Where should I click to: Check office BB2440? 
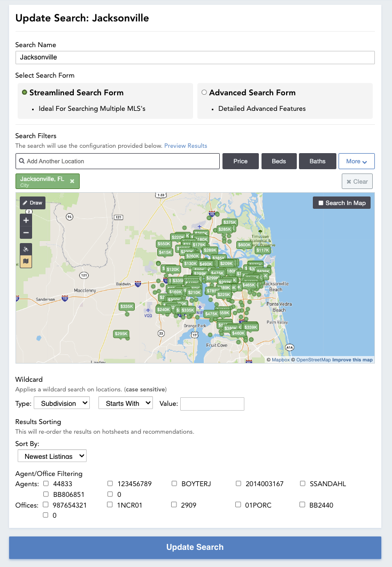pos(302,504)
